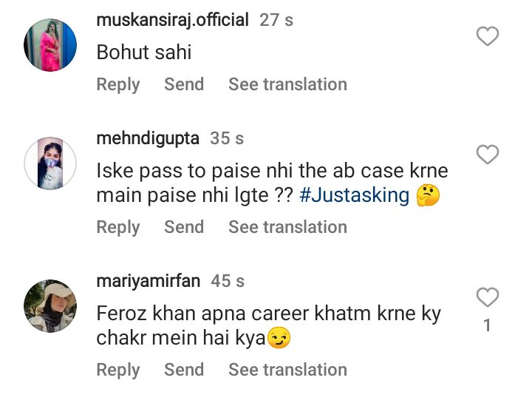Like mariyamirfan's comment with the heart
This screenshot has height=403, width=532.
(x=487, y=298)
